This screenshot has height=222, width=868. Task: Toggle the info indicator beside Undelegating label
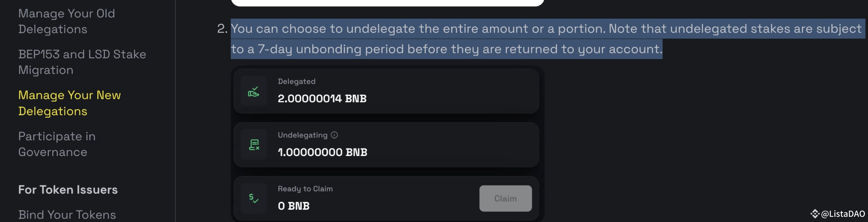pyautogui.click(x=334, y=135)
